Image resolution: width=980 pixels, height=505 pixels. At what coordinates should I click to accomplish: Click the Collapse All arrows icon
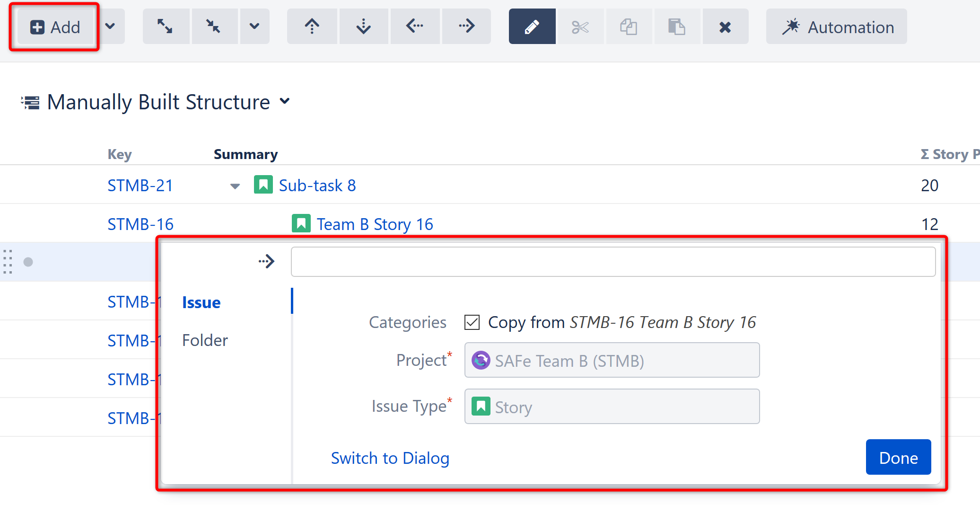tap(214, 27)
